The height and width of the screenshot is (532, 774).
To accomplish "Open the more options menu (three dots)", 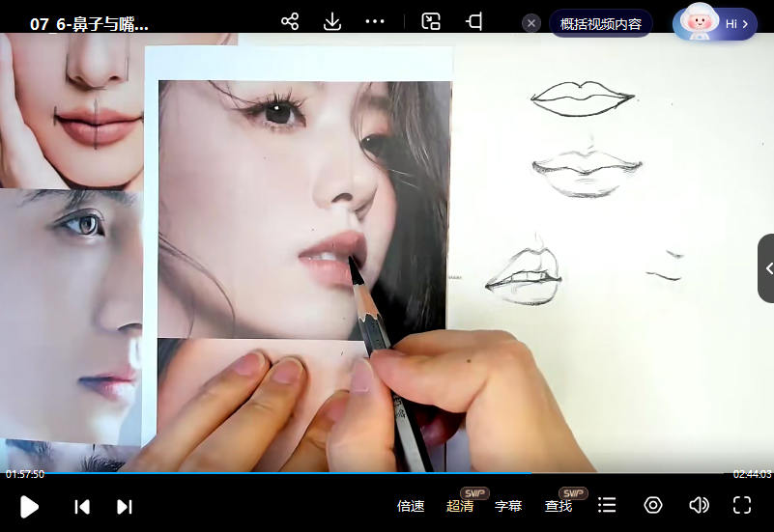I will click(375, 21).
